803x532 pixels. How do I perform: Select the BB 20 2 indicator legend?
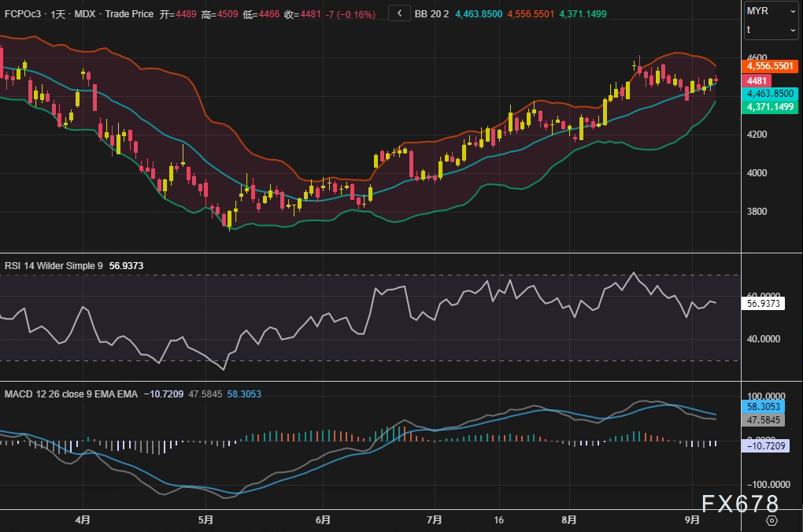431,13
